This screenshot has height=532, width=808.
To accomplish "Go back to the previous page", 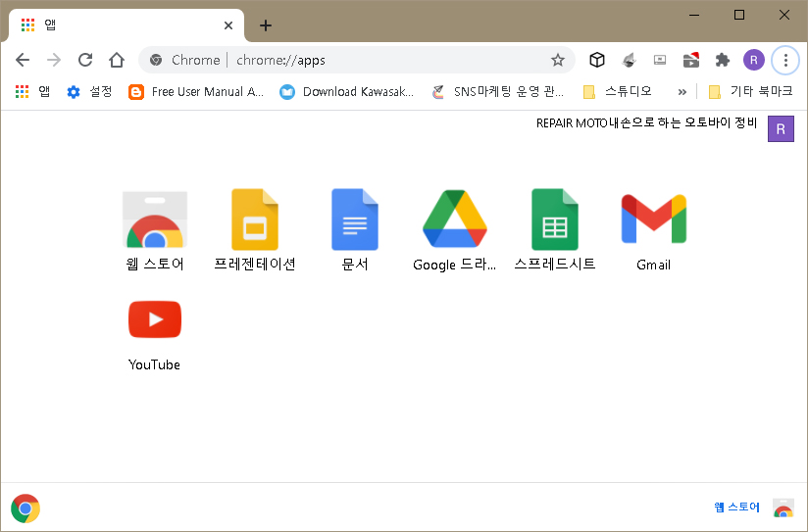I will click(23, 60).
